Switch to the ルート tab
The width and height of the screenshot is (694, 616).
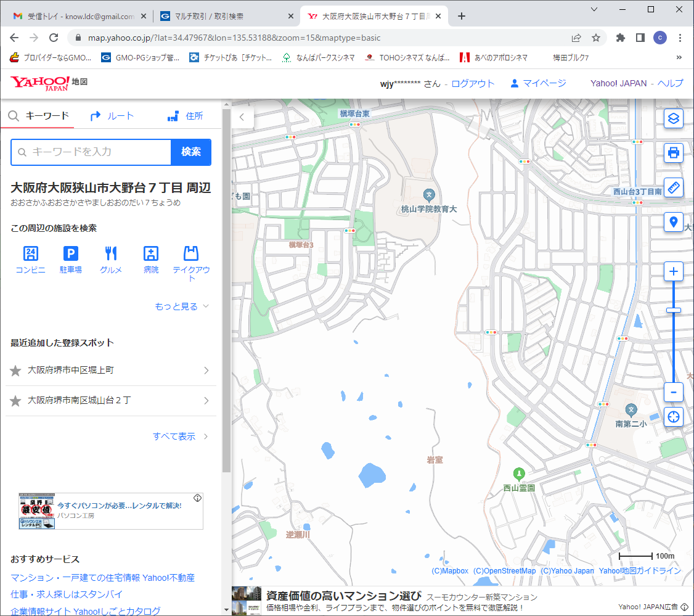[112, 116]
